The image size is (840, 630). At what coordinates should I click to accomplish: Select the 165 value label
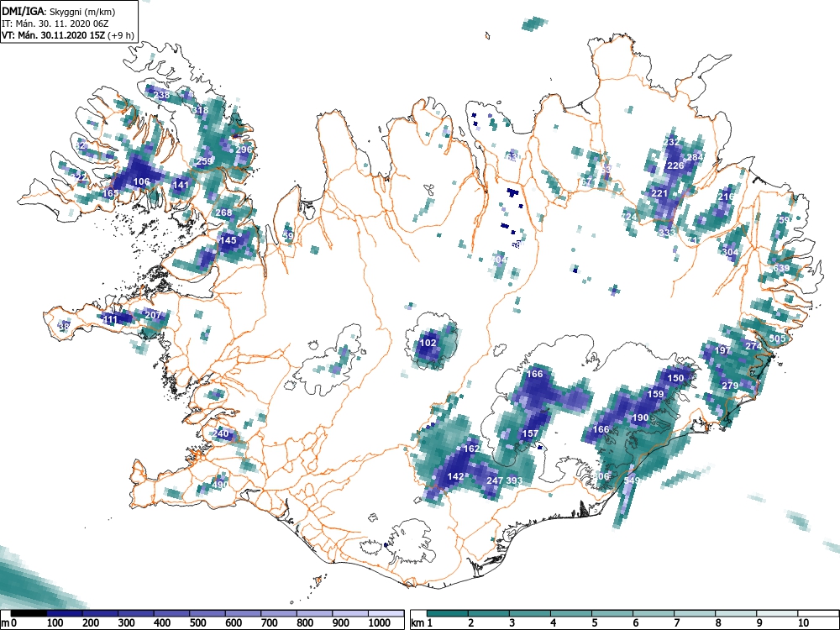click(110, 193)
